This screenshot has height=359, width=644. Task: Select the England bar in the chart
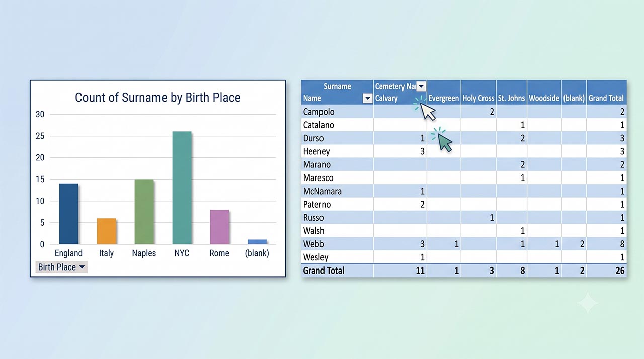(x=69, y=214)
